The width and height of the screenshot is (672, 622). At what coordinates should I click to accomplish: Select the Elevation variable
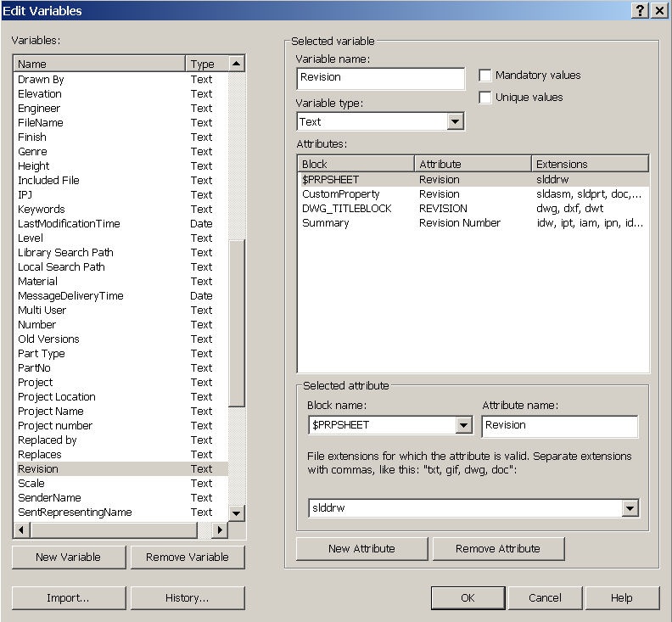(x=121, y=94)
